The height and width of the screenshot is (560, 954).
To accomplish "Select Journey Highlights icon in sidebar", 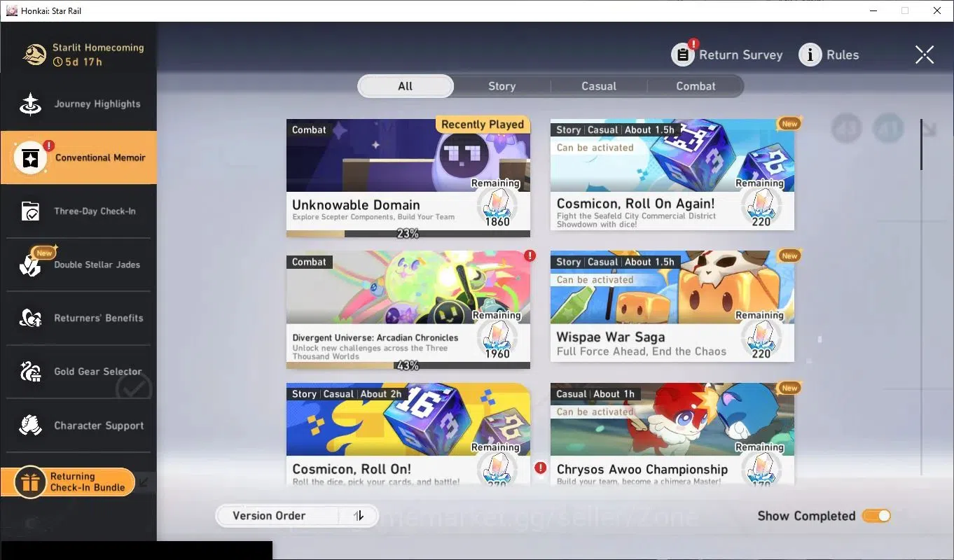I will pyautogui.click(x=30, y=104).
